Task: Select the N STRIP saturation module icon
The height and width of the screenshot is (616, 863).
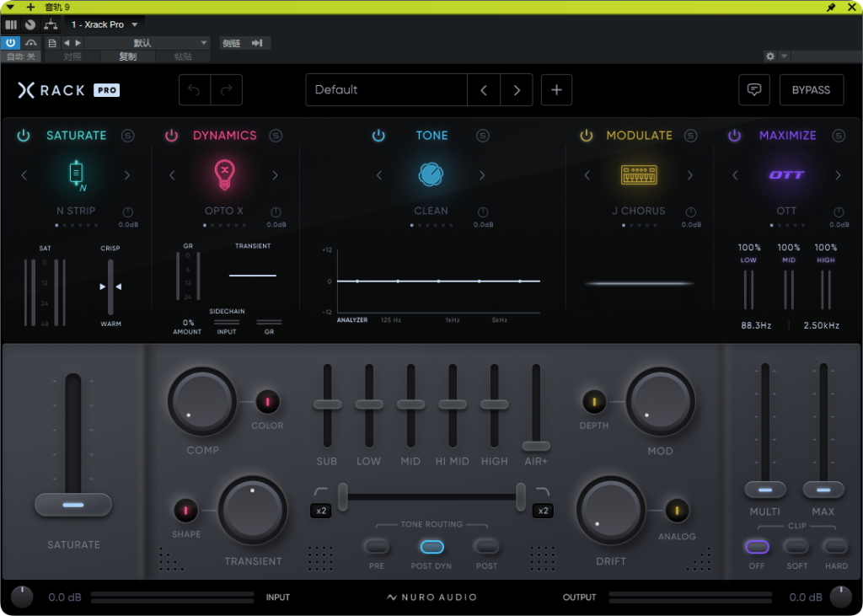Action: pyautogui.click(x=77, y=175)
